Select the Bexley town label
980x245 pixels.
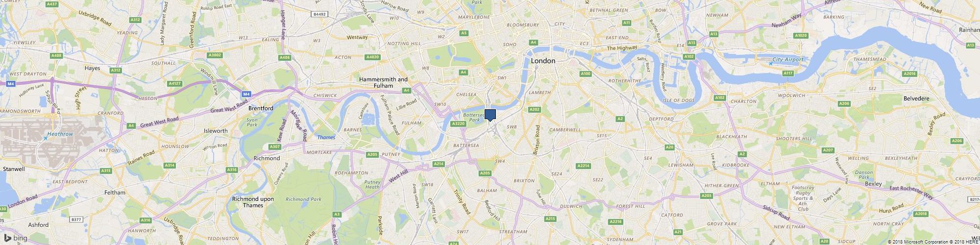[x=873, y=184]
